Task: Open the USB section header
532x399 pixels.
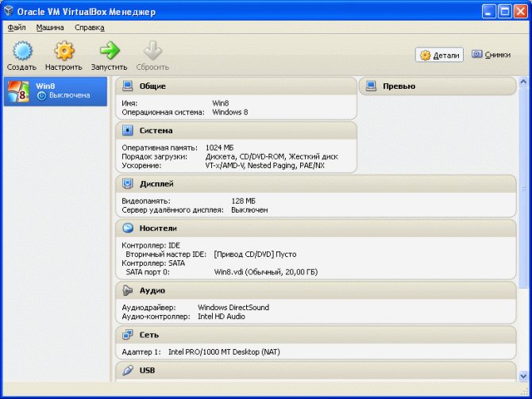Action: tap(316, 371)
